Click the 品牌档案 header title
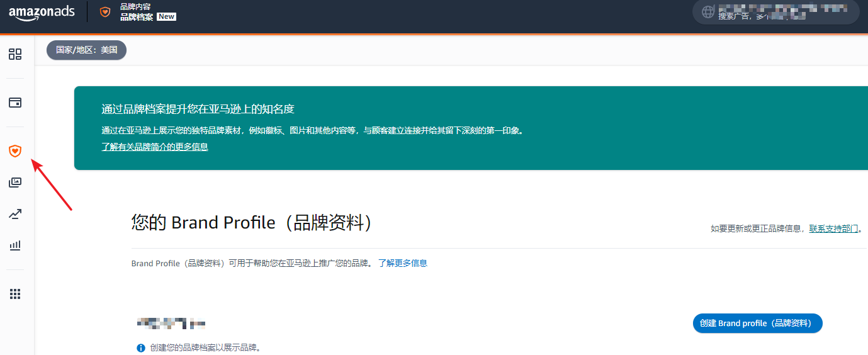This screenshot has width=868, height=355. point(137,17)
